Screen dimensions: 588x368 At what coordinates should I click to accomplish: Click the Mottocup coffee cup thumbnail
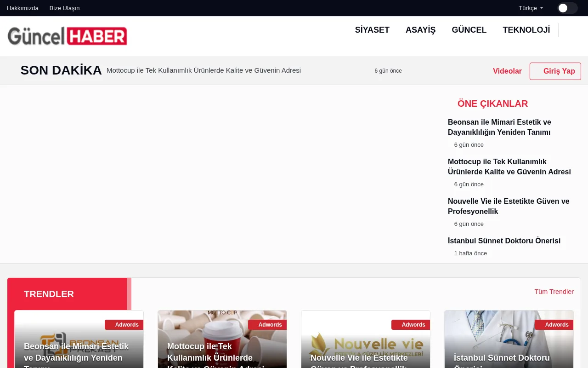(222, 336)
